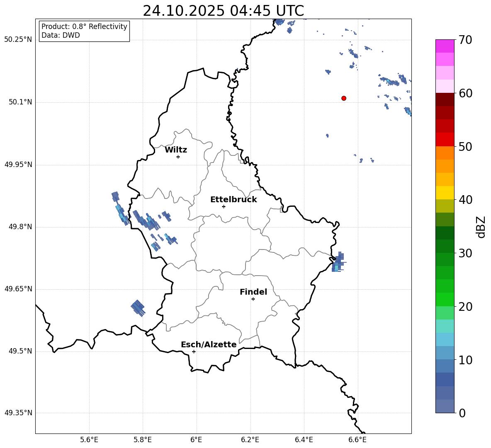Click the colorbar value 20
Screen dimensions: 491x448
point(466,307)
